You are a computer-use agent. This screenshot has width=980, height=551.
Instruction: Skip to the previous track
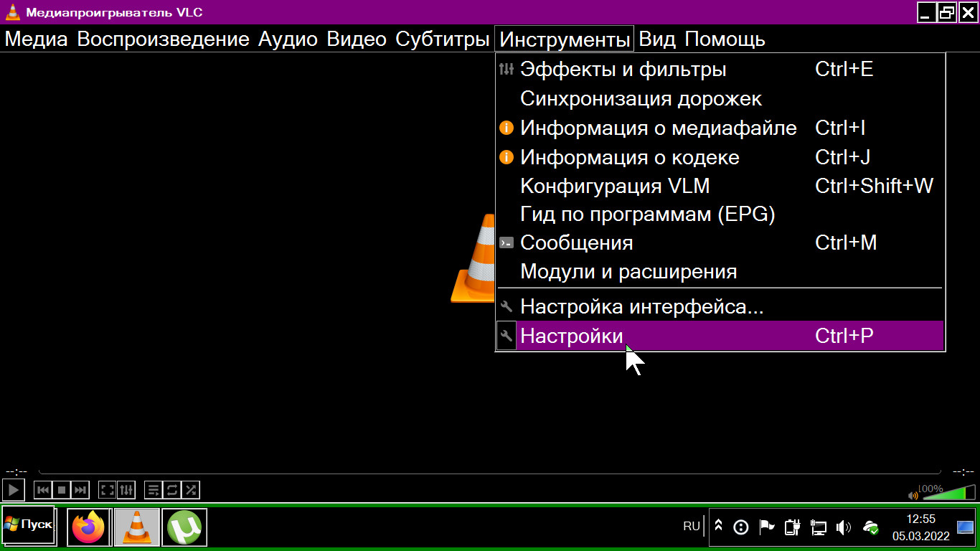click(x=43, y=490)
